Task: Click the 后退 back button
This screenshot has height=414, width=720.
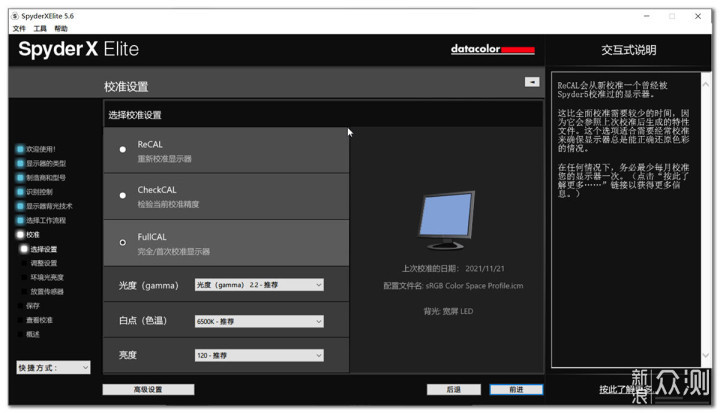Action: click(454, 389)
